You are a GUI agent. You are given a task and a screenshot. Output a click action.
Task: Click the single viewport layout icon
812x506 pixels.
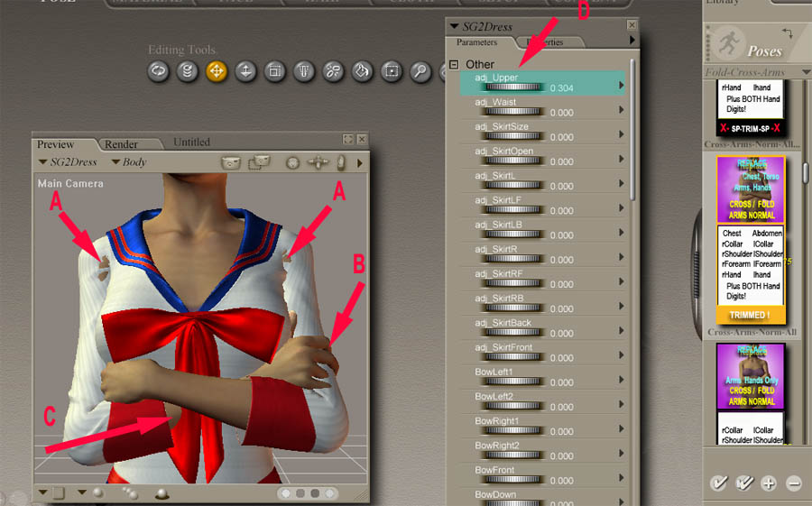(x=59, y=493)
